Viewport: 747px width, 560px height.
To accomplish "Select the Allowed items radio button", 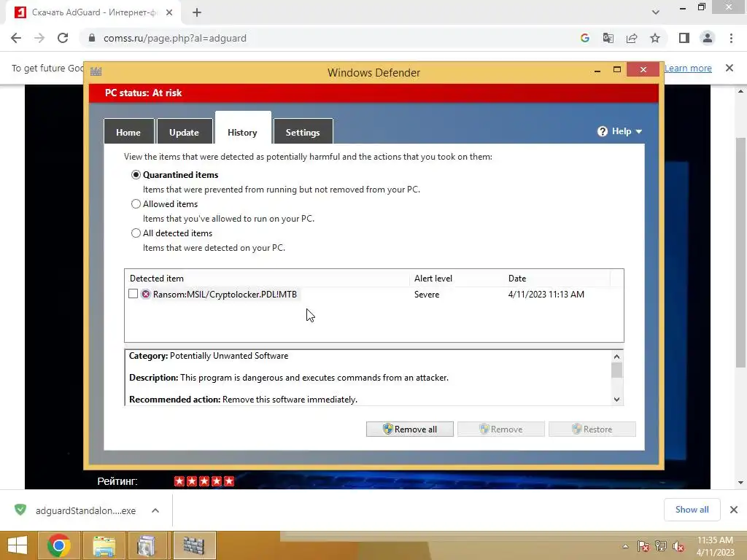I will pos(136,204).
